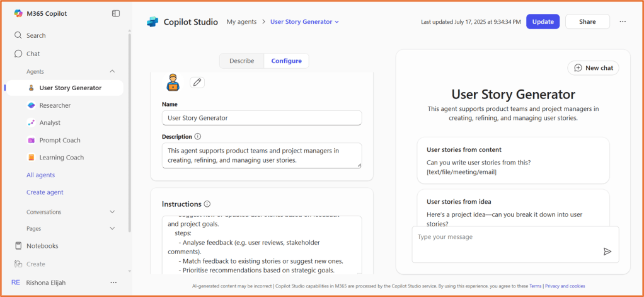Image resolution: width=644 pixels, height=297 pixels.
Task: Click the pencil edit icon beside avatar
Action: coord(197,82)
